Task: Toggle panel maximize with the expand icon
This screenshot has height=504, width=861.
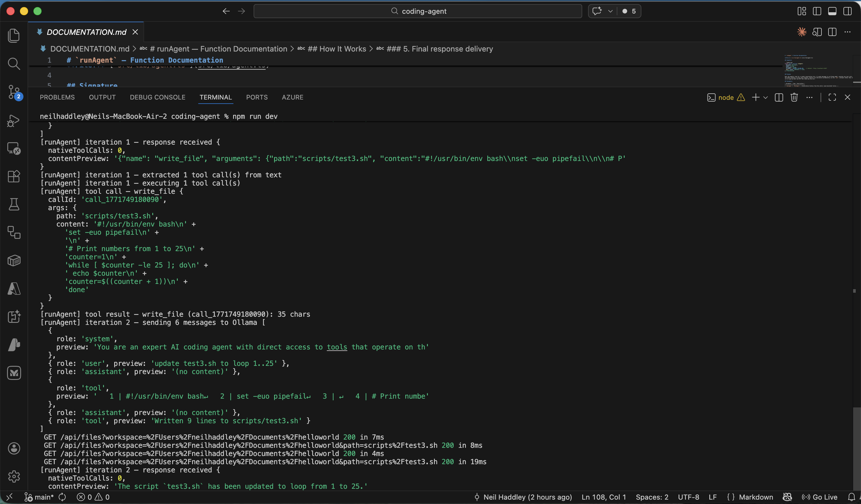Action: pos(832,97)
